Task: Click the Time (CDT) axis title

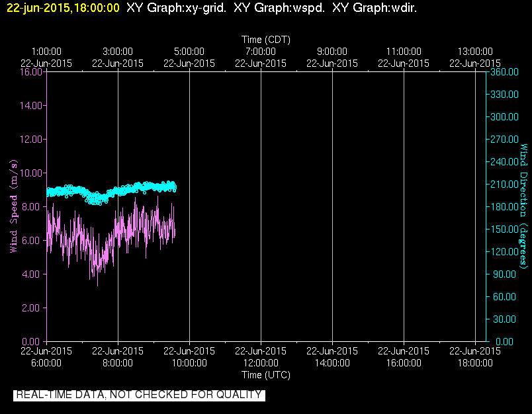Action: pos(265,40)
